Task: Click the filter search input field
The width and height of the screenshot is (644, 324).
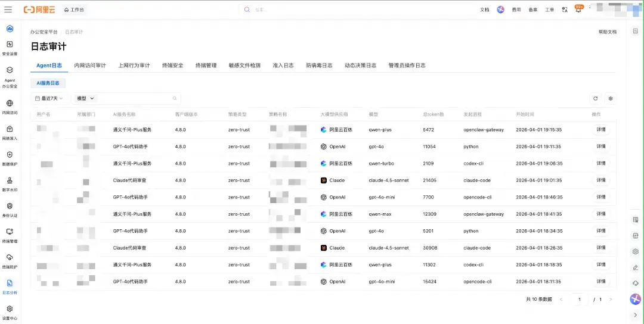Action: [x=134, y=98]
